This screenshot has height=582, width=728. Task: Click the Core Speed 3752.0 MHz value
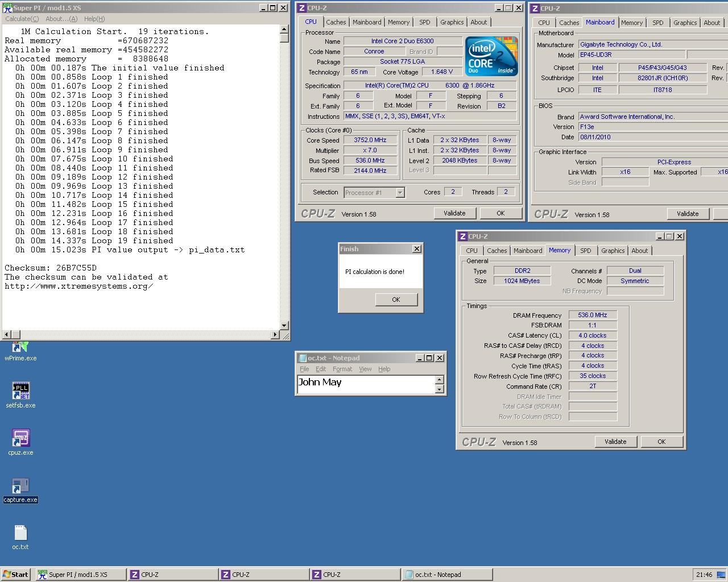tap(370, 140)
